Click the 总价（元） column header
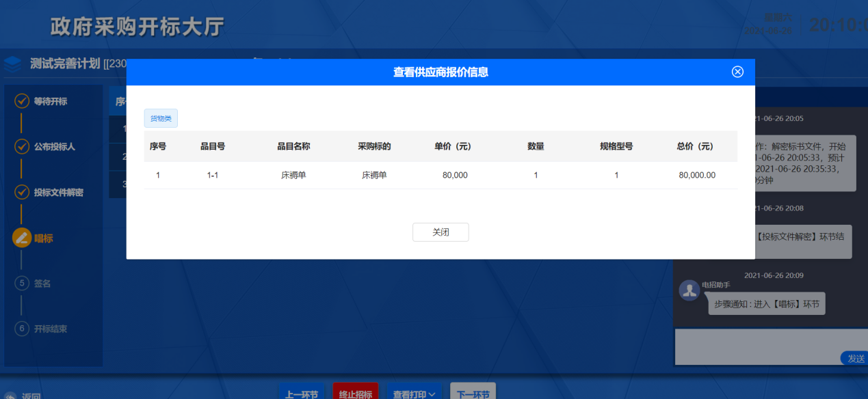This screenshot has width=868, height=399. tap(695, 146)
